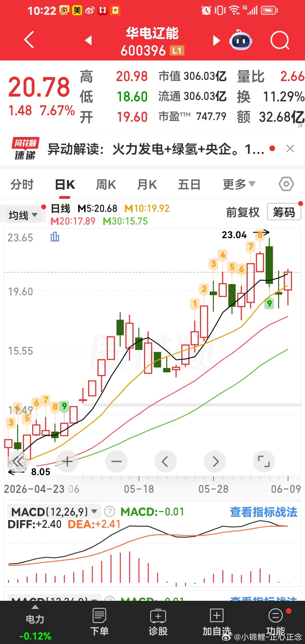
Task: Switch to 周K tab
Action: click(x=106, y=185)
